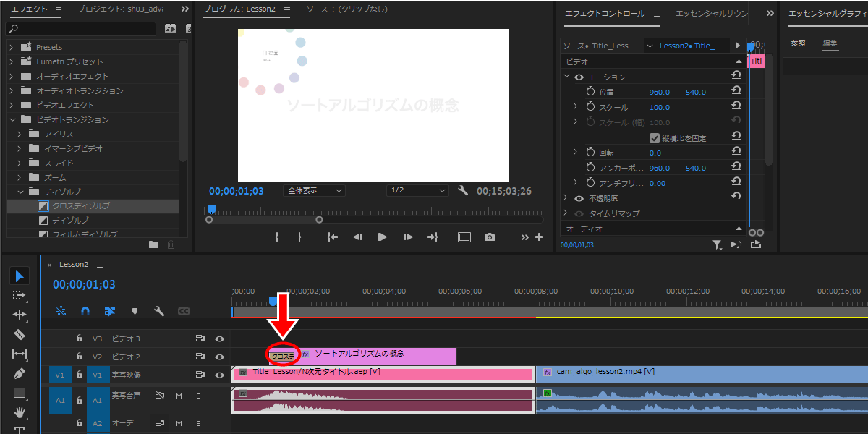Screen dimensions: 868x434
Task: Open program monitor settings wrench
Action: click(x=464, y=191)
